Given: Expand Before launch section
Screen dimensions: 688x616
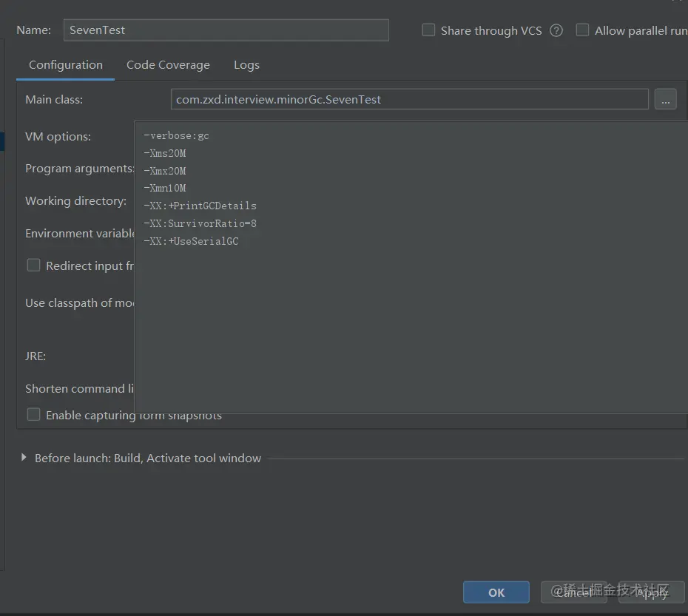Looking at the screenshot, I should coord(24,458).
